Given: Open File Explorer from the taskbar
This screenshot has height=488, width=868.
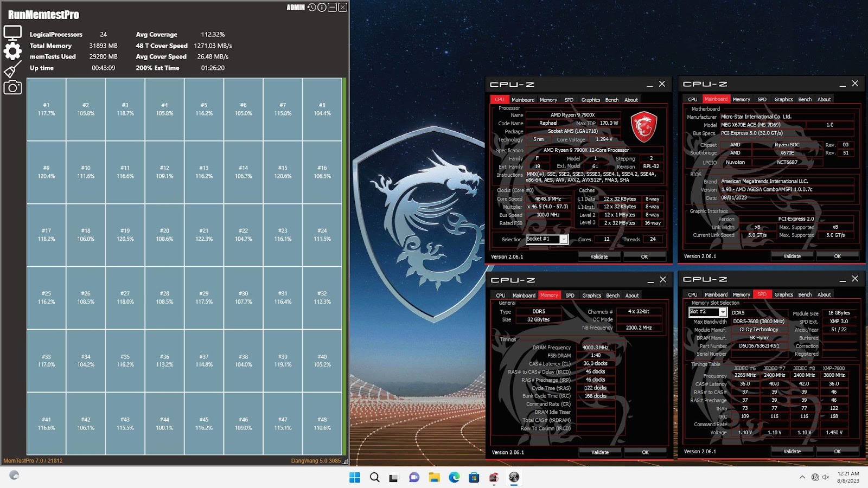Looking at the screenshot, I should pos(434,477).
